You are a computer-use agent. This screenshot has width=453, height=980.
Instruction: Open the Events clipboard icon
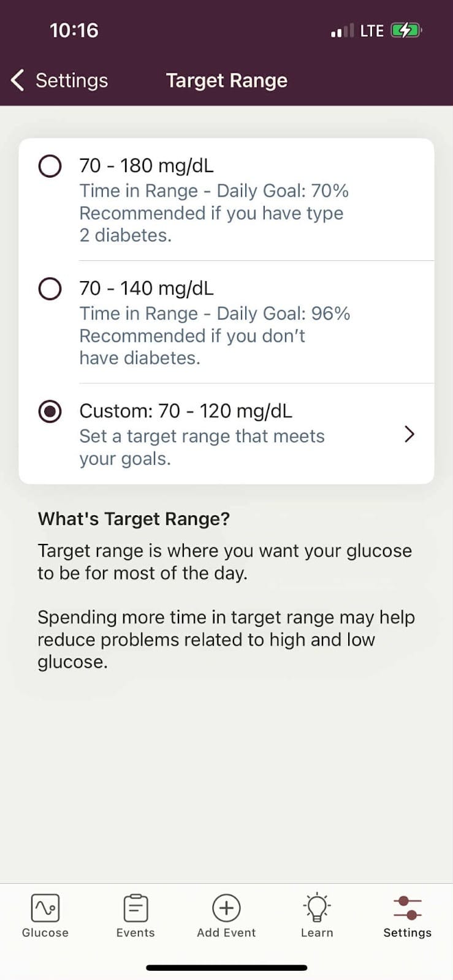click(135, 908)
